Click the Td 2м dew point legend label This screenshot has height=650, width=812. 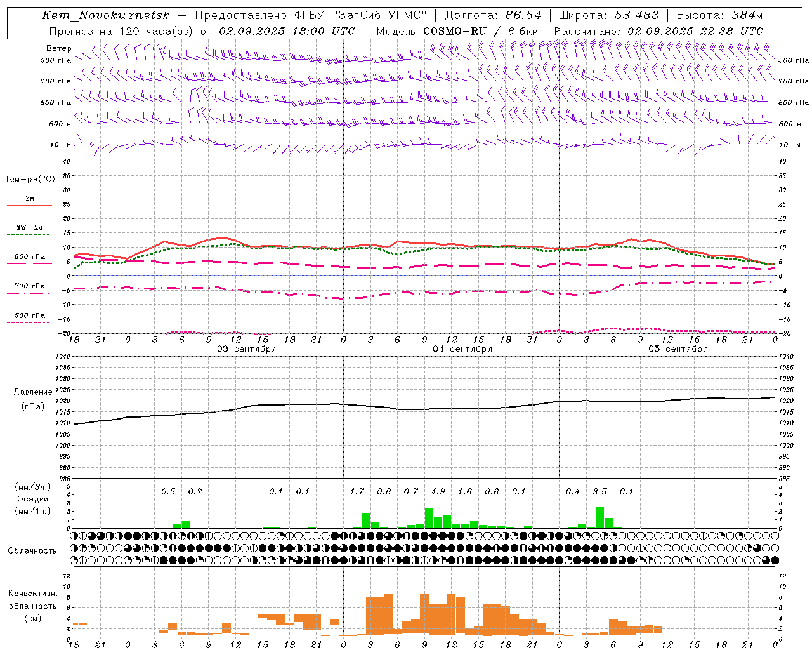30,227
